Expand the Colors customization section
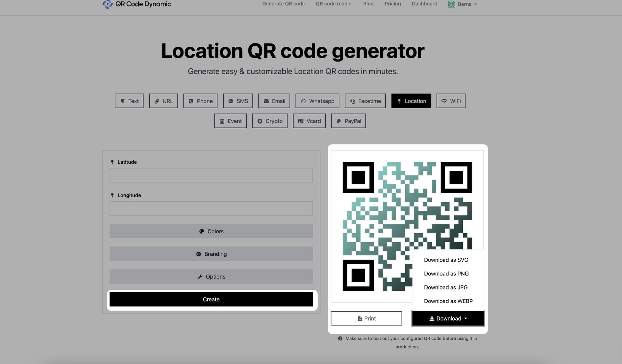 pyautogui.click(x=211, y=231)
